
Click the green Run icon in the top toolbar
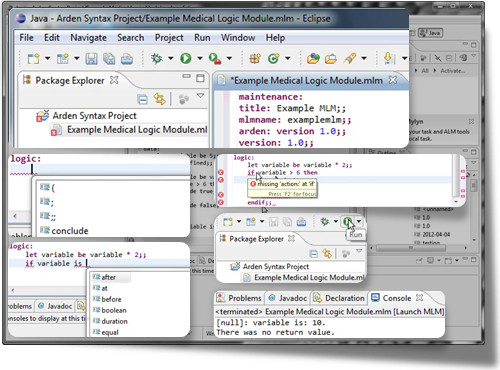[186, 58]
